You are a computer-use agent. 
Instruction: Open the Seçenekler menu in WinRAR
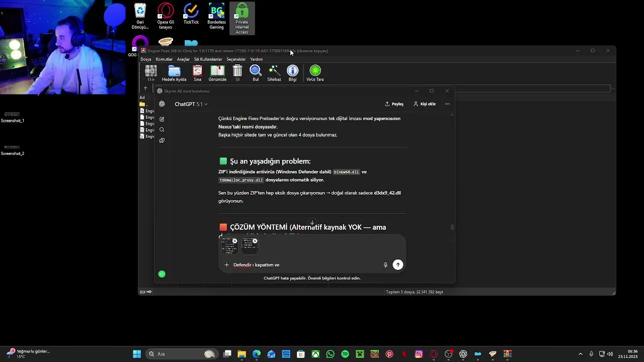click(236, 59)
